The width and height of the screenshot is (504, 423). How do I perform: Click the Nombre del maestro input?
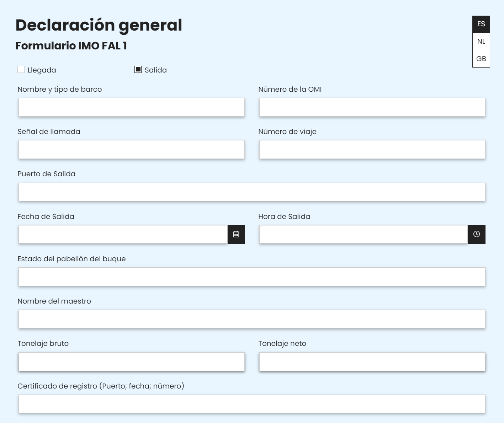(252, 319)
